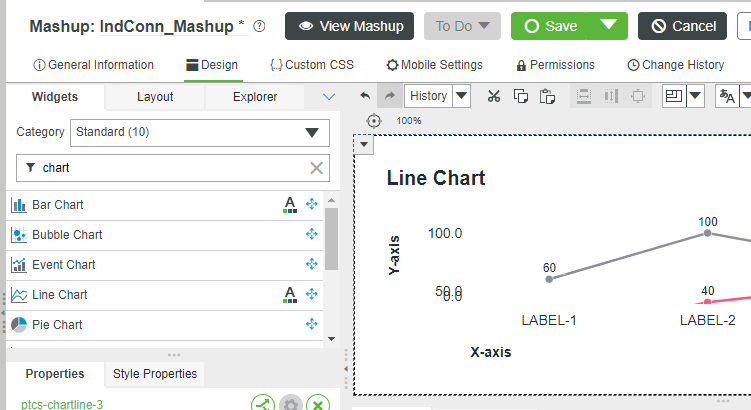The image size is (751, 410).
Task: Click the History button
Action: point(428,96)
